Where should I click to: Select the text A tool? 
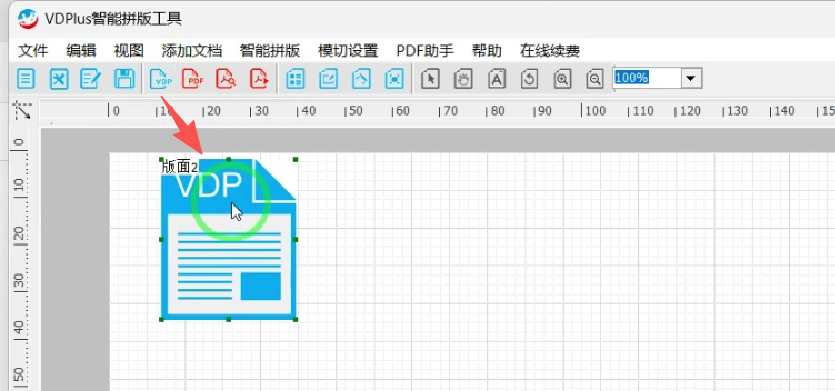coord(496,79)
